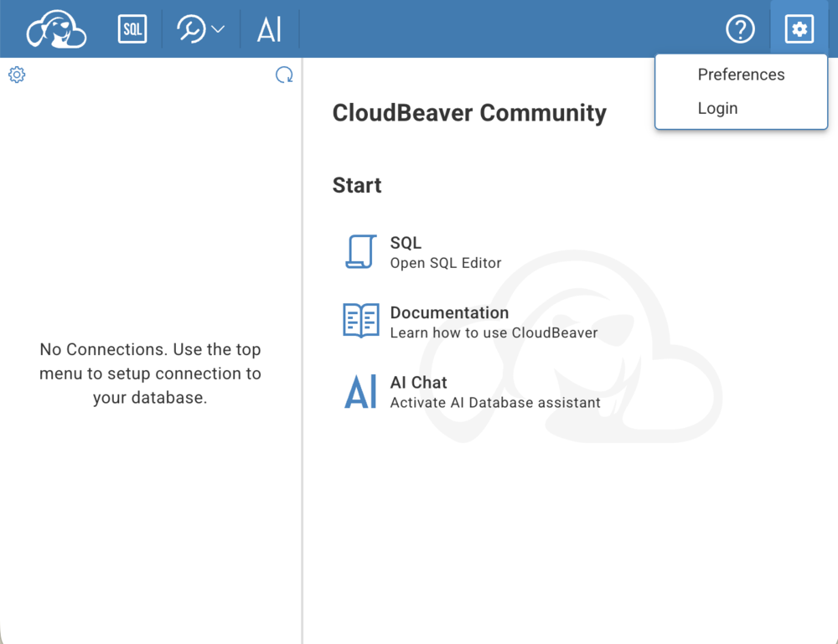
Task: Click the tools wrench icon
Action: point(191,28)
